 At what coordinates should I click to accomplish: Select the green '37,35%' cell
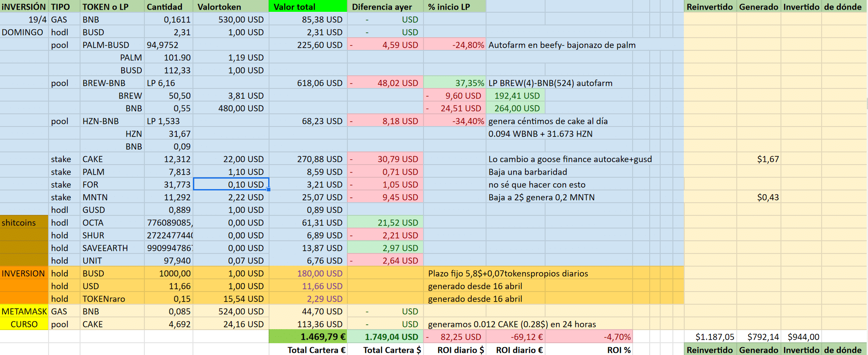(x=455, y=83)
